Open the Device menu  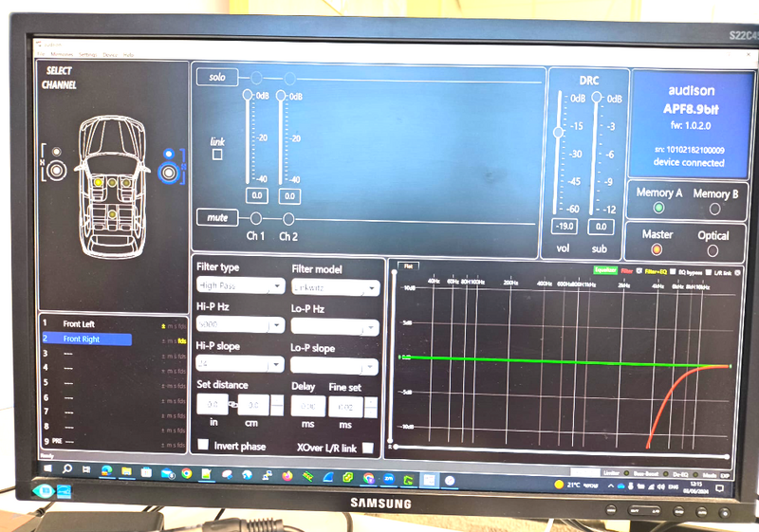click(110, 55)
